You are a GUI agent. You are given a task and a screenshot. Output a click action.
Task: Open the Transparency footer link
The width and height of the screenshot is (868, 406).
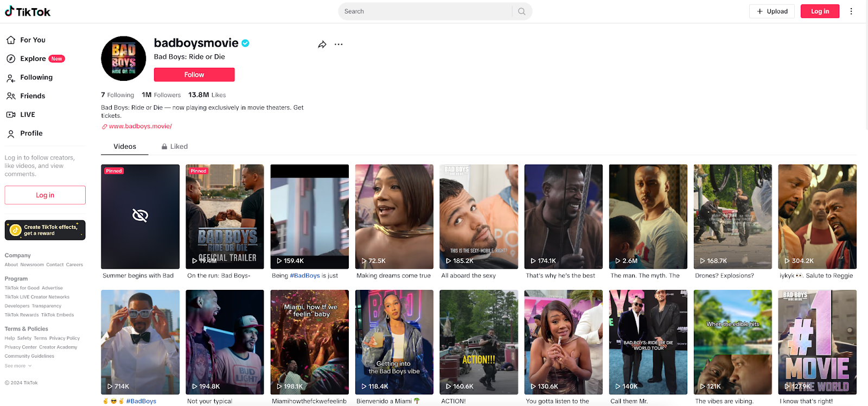click(47, 306)
